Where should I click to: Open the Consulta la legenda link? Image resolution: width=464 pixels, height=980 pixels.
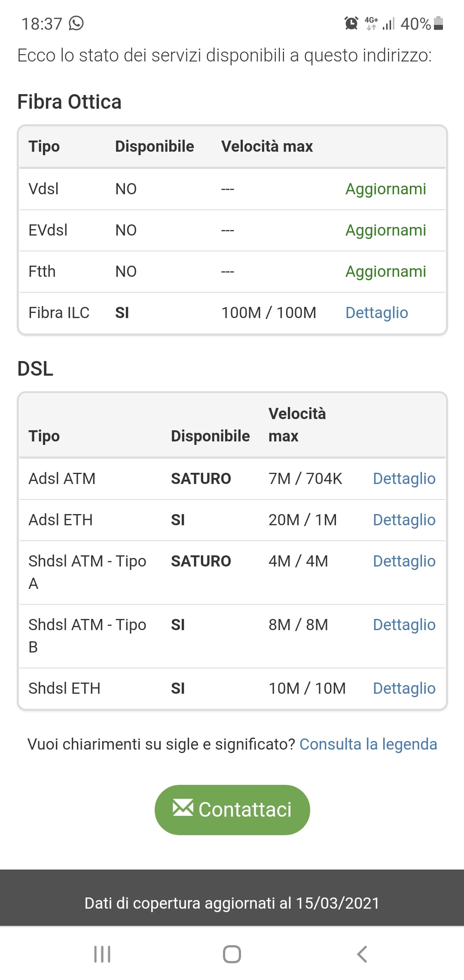pyautogui.click(x=368, y=744)
